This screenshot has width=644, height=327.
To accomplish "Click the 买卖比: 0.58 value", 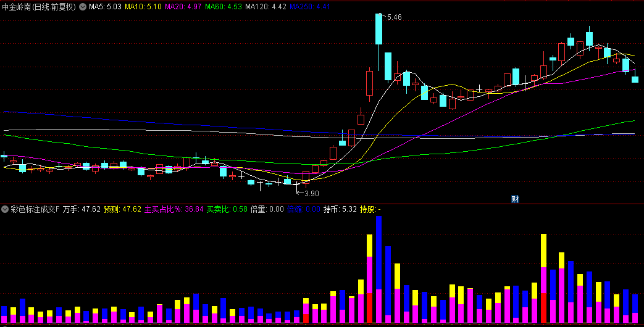I will pos(227,209).
